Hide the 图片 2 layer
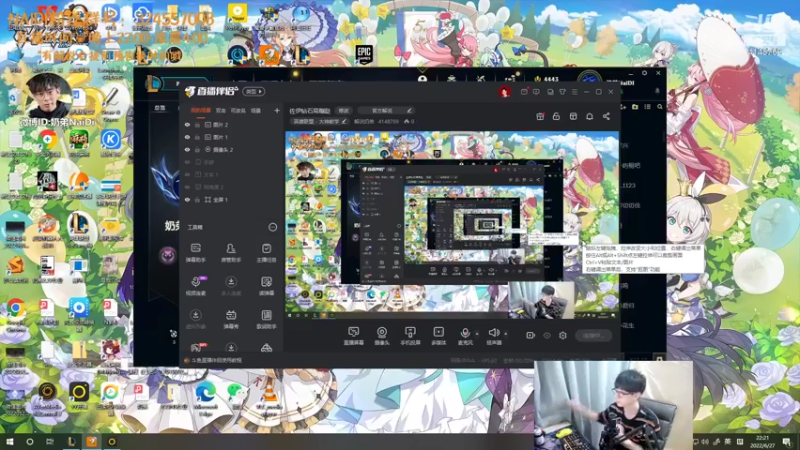 (187, 124)
